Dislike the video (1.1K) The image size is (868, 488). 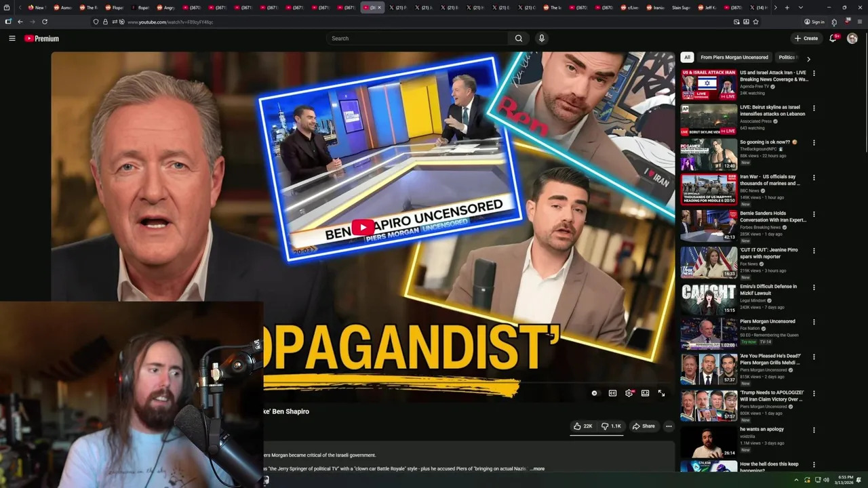(x=611, y=426)
